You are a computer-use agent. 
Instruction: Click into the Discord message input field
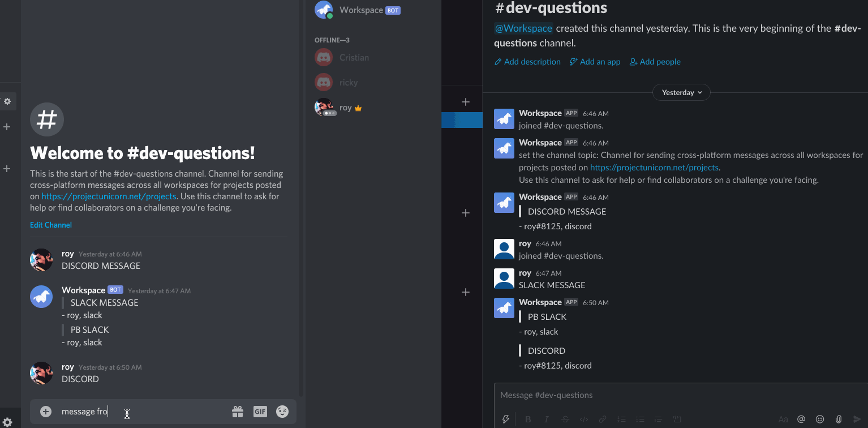coord(141,412)
